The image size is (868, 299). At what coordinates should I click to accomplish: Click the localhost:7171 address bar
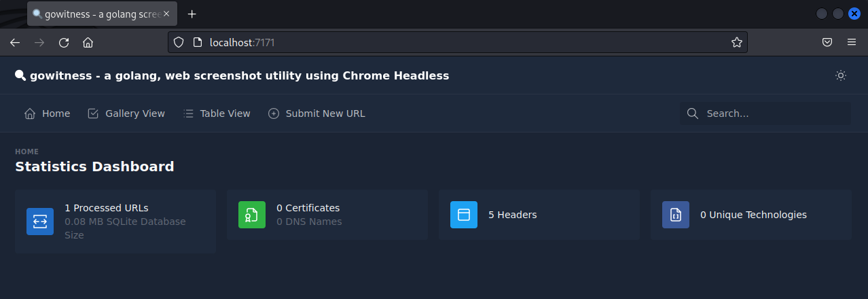click(457, 42)
